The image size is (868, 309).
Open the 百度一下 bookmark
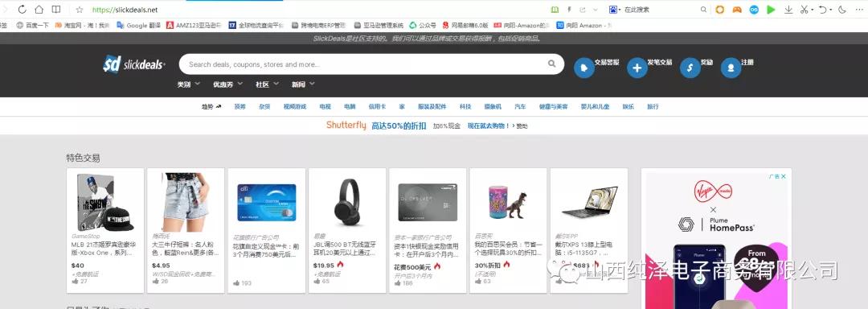[x=33, y=25]
